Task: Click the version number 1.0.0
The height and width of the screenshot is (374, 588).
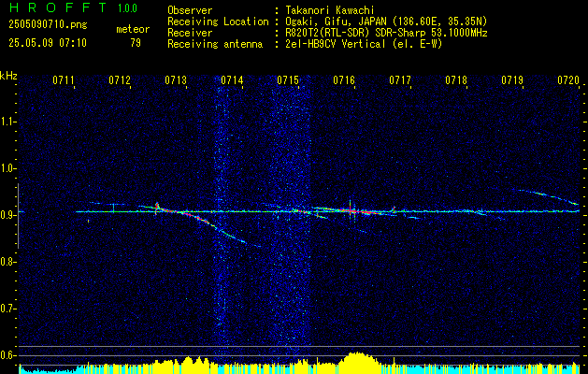Action: point(127,7)
